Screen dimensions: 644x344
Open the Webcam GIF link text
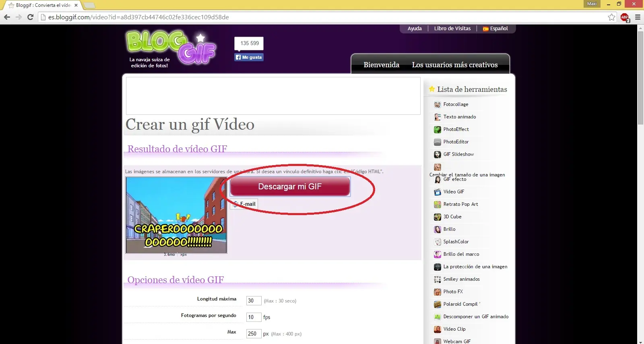coord(457,341)
